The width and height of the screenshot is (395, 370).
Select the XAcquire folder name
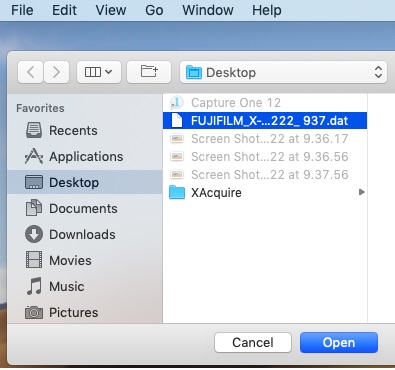[216, 193]
